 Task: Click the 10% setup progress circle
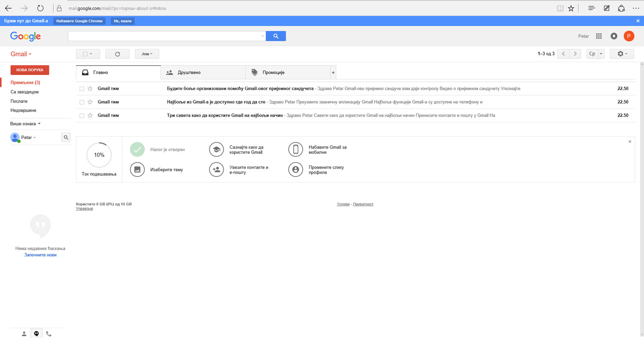click(x=99, y=155)
